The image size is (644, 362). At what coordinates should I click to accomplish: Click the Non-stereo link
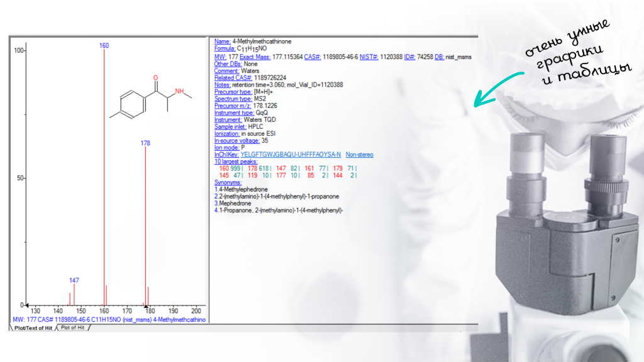pyautogui.click(x=359, y=155)
